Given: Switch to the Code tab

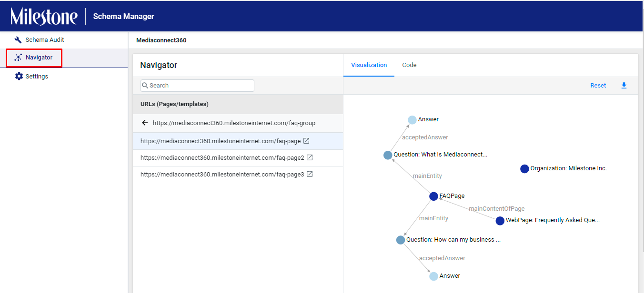Looking at the screenshot, I should click(409, 65).
